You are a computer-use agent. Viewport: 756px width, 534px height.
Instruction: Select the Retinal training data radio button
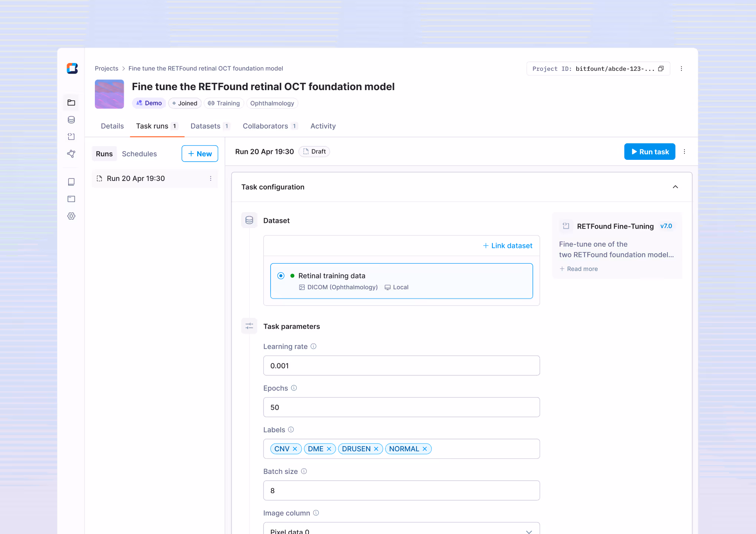click(281, 276)
